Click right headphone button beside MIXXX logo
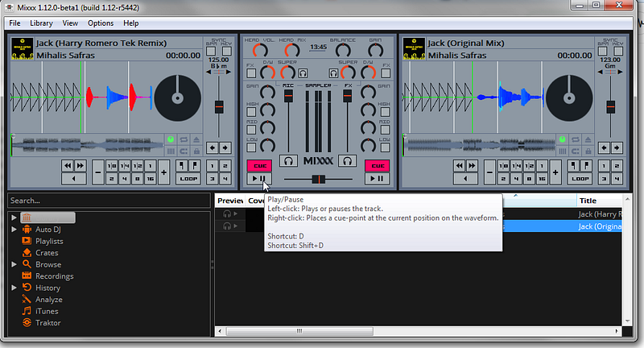The width and height of the screenshot is (644, 348). click(x=348, y=161)
